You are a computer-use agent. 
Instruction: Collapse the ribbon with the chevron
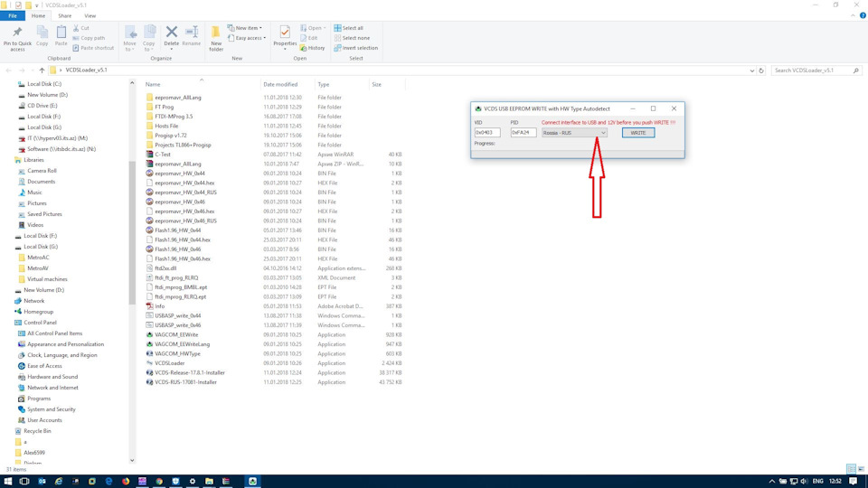pos(853,16)
